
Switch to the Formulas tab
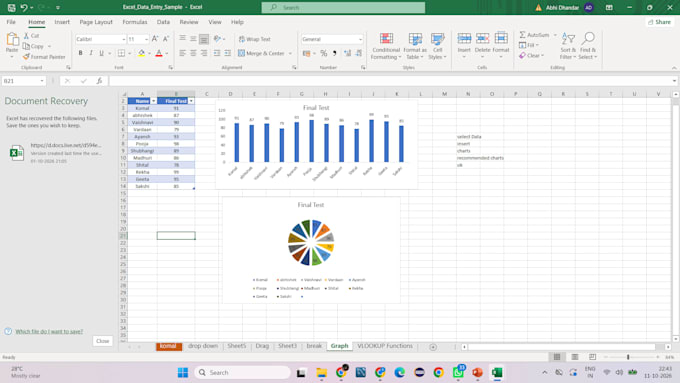click(134, 22)
